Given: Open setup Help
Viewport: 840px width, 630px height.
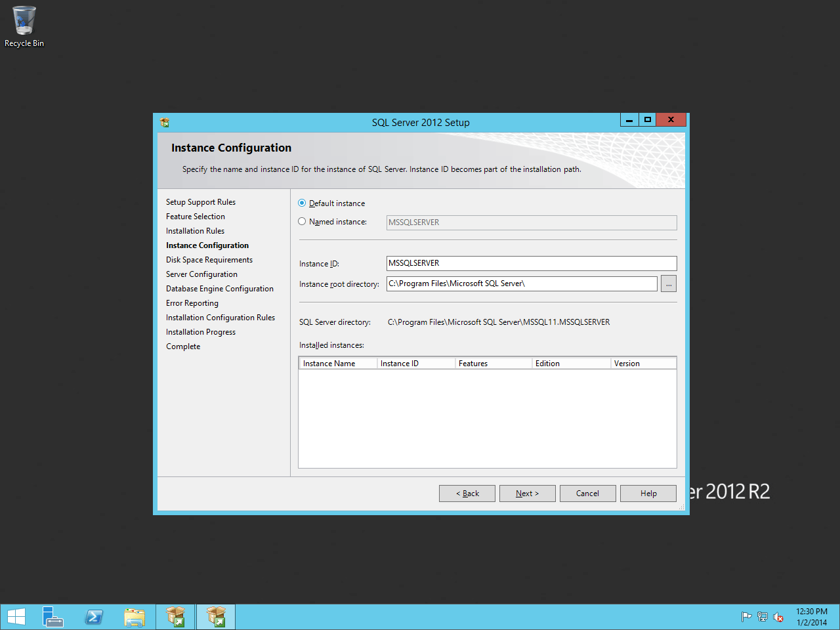Looking at the screenshot, I should [x=648, y=493].
